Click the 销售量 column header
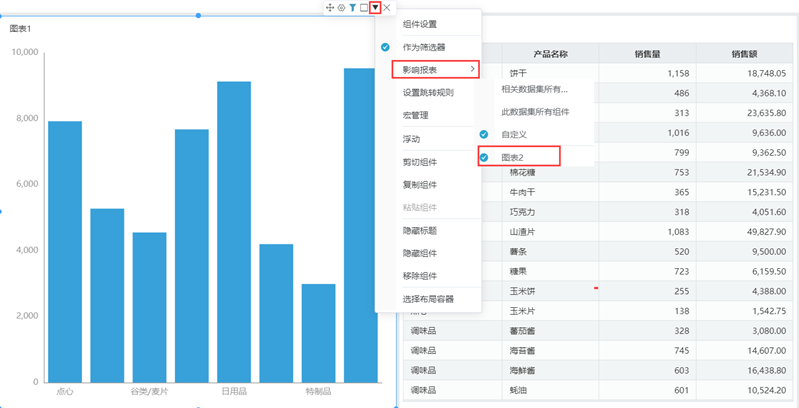 point(648,53)
